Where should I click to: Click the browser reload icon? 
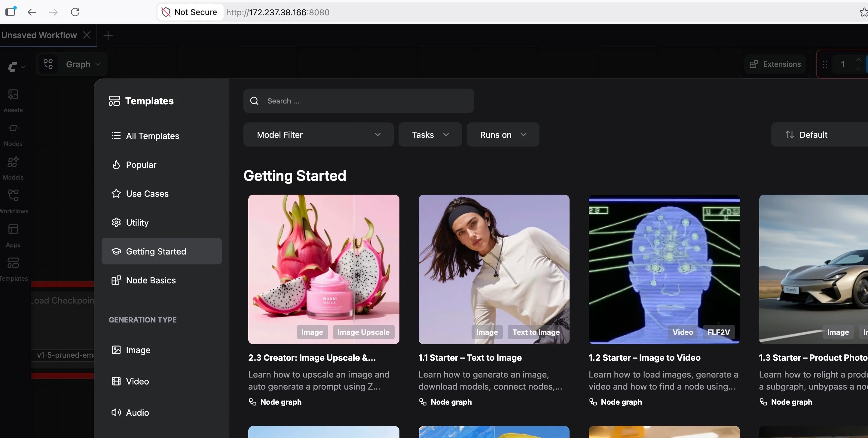pos(75,12)
